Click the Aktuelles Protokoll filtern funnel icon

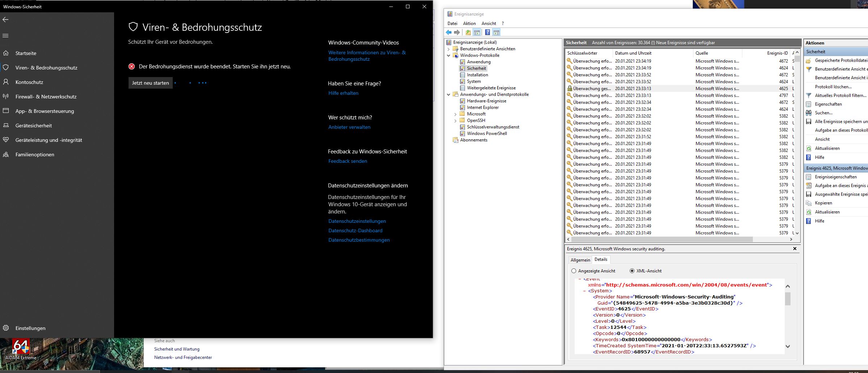click(x=809, y=96)
